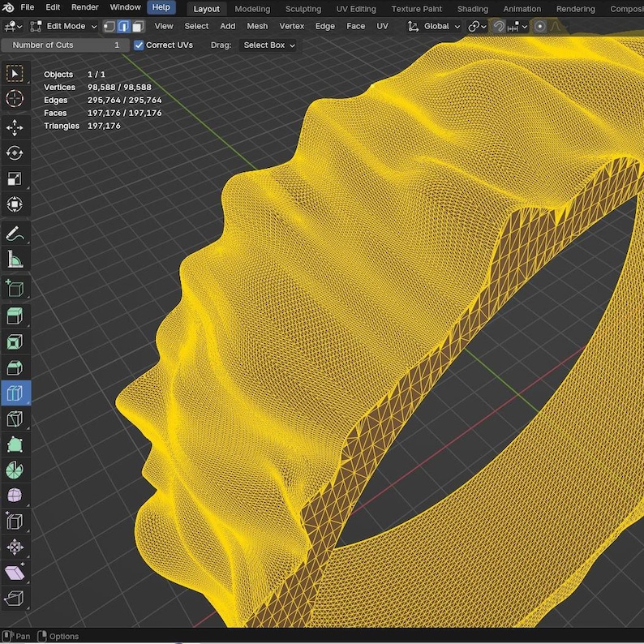The height and width of the screenshot is (644, 644).
Task: Toggle Correct UVs checkbox
Action: point(139,45)
